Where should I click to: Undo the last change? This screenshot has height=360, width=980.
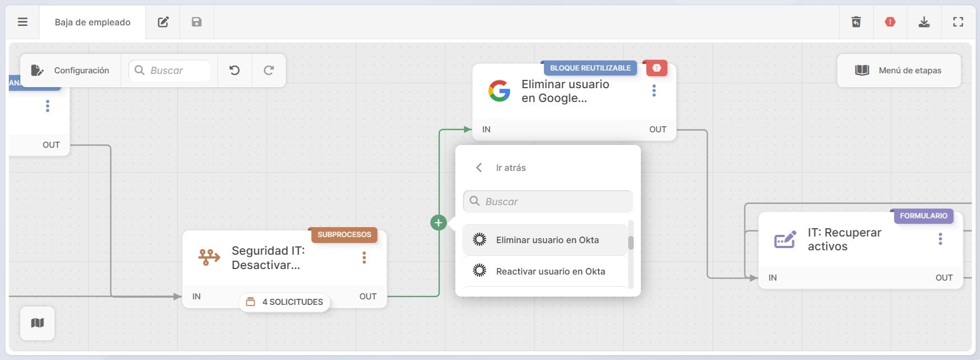(x=235, y=71)
